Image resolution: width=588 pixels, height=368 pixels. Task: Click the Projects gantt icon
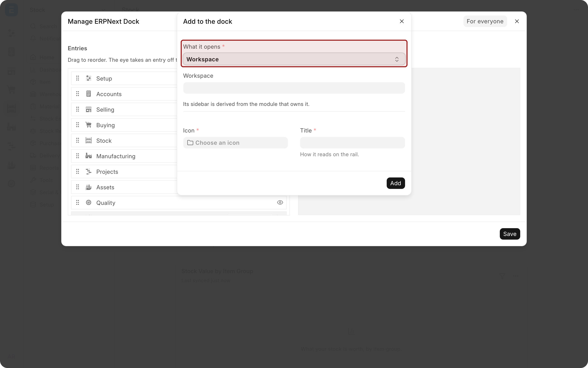(x=89, y=171)
